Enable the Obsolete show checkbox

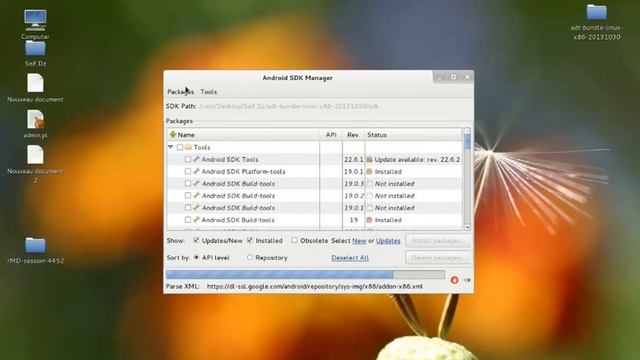click(294, 240)
